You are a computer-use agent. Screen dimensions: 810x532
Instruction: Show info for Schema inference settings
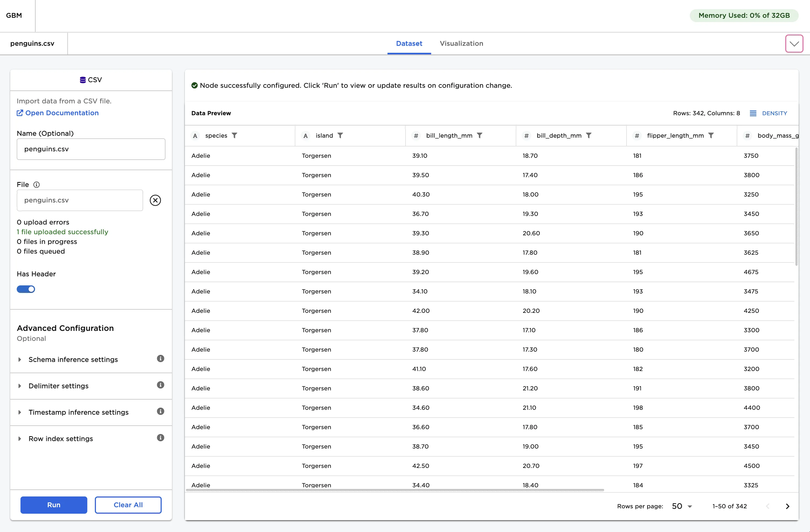[x=160, y=359]
